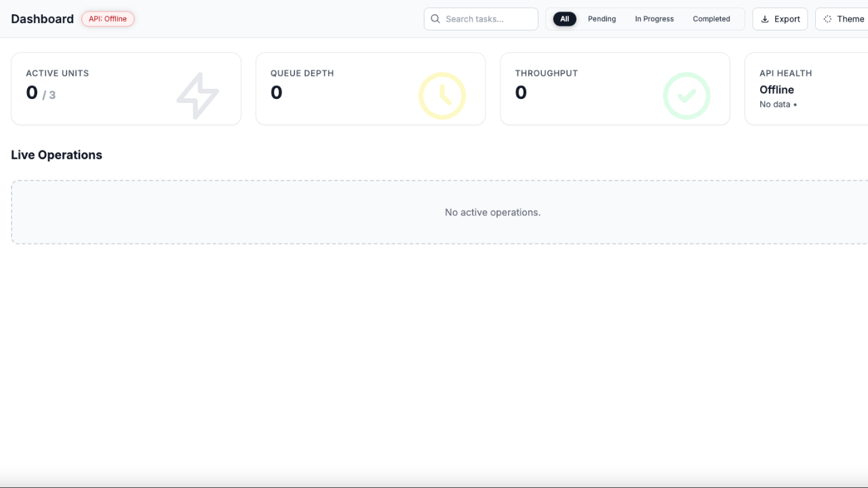
Task: Select the All filter
Action: pos(564,19)
